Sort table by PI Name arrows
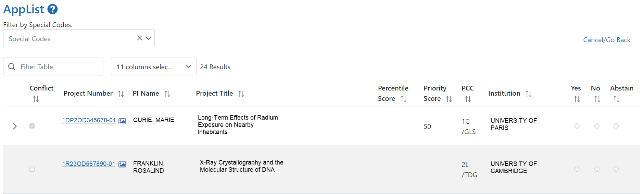The width and height of the screenshot is (644, 194). [167, 94]
